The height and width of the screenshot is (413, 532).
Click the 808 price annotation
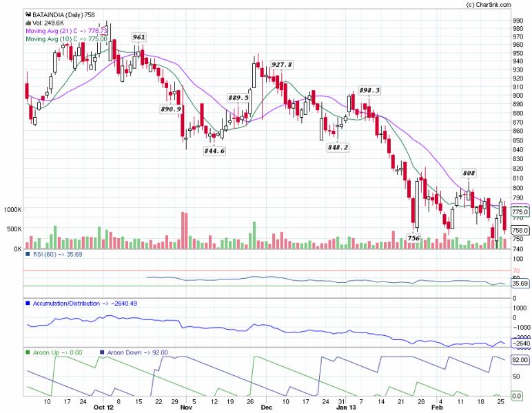click(469, 173)
